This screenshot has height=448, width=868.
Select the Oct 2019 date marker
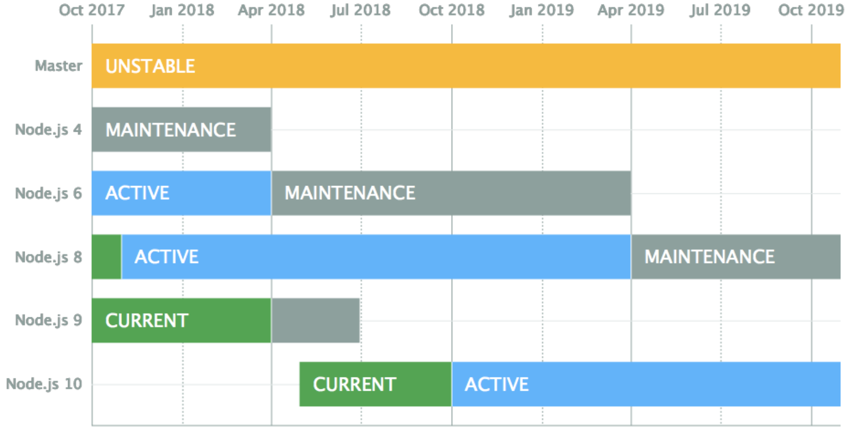click(811, 10)
